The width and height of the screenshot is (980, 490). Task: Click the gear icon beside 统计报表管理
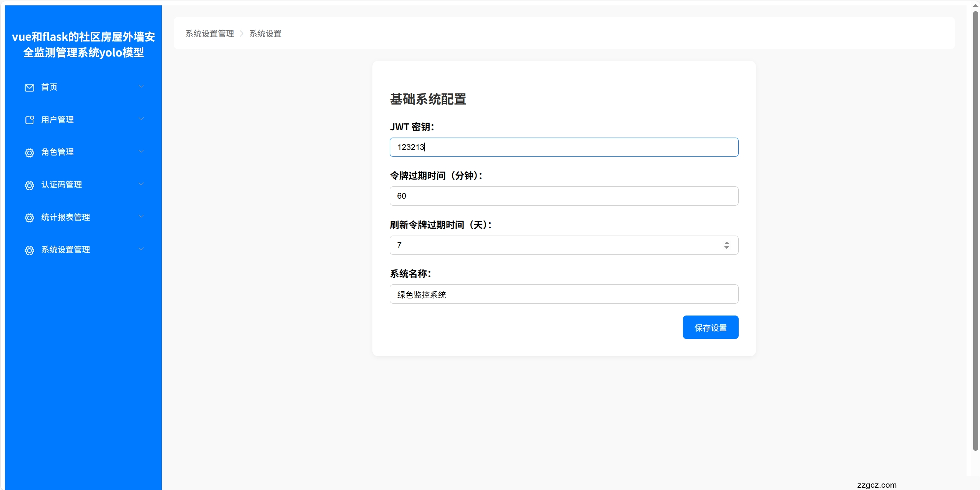(x=29, y=218)
